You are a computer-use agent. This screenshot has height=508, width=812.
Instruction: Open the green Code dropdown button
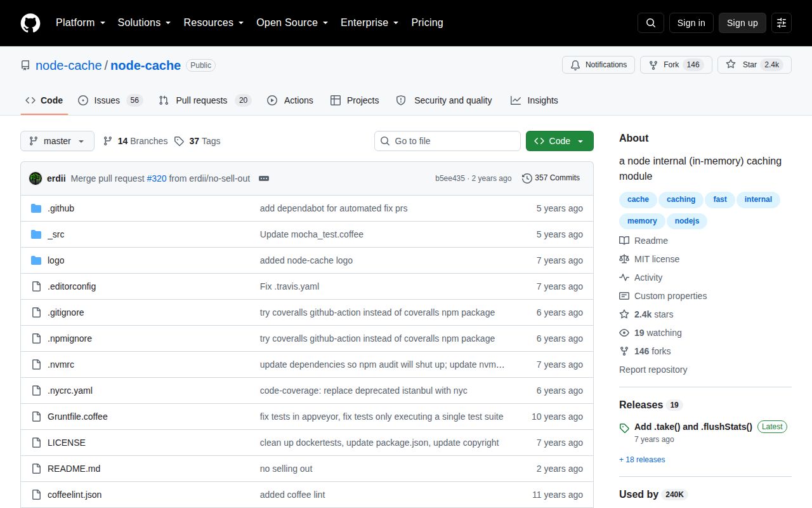click(560, 141)
